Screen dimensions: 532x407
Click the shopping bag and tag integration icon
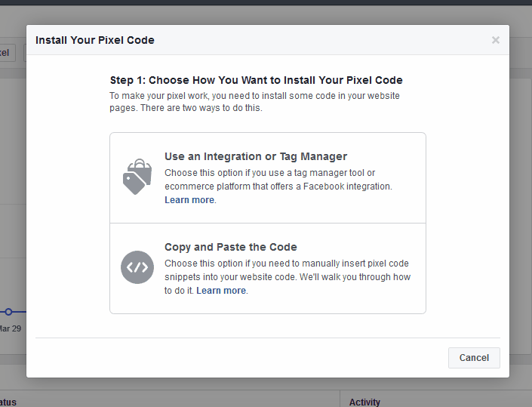tap(137, 177)
